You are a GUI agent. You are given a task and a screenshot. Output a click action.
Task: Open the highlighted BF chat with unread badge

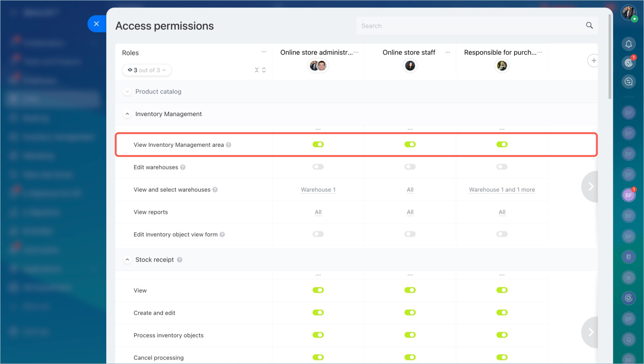[x=628, y=195]
